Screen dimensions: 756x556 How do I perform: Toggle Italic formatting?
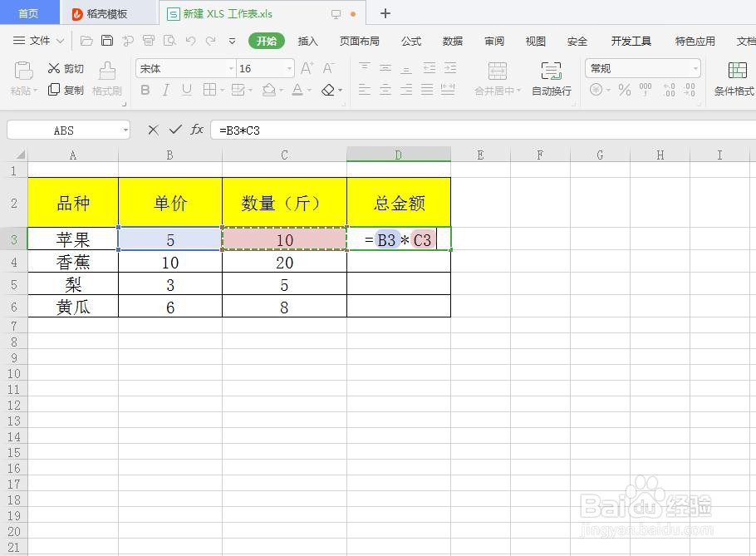click(x=164, y=90)
